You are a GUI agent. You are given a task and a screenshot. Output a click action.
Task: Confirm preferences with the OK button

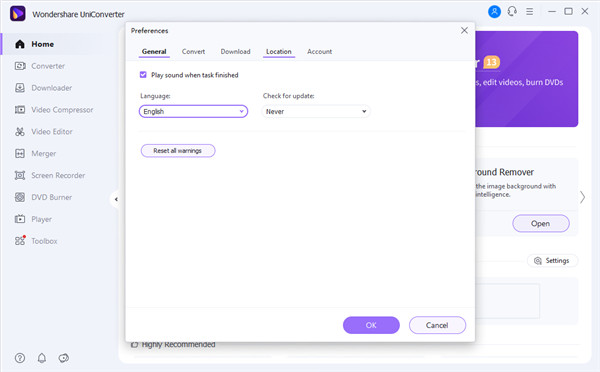point(371,325)
